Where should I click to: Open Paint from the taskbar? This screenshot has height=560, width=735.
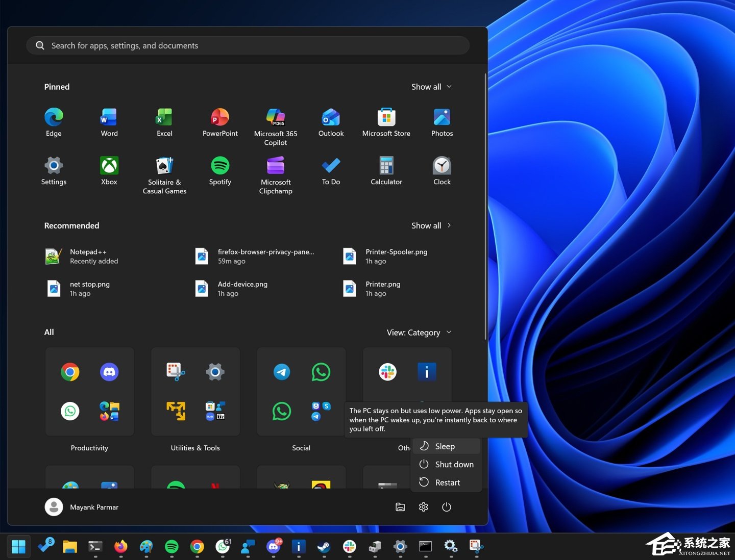[x=146, y=547]
